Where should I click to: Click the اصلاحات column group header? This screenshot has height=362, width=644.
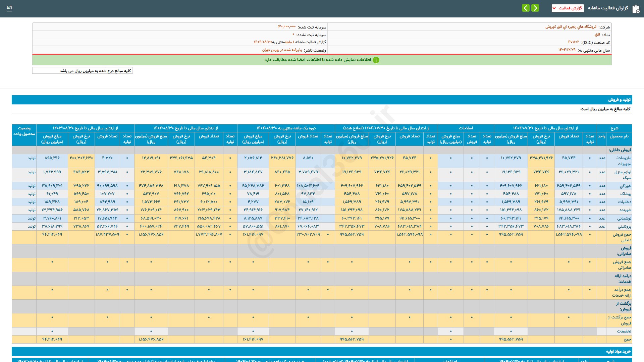pos(466,128)
